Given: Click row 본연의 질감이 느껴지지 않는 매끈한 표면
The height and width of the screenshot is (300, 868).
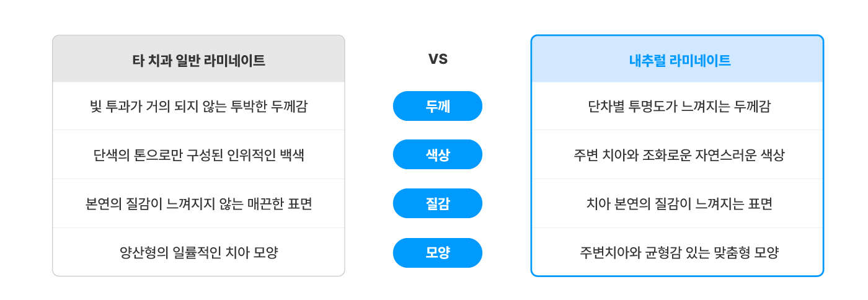Looking at the screenshot, I should [x=198, y=203].
